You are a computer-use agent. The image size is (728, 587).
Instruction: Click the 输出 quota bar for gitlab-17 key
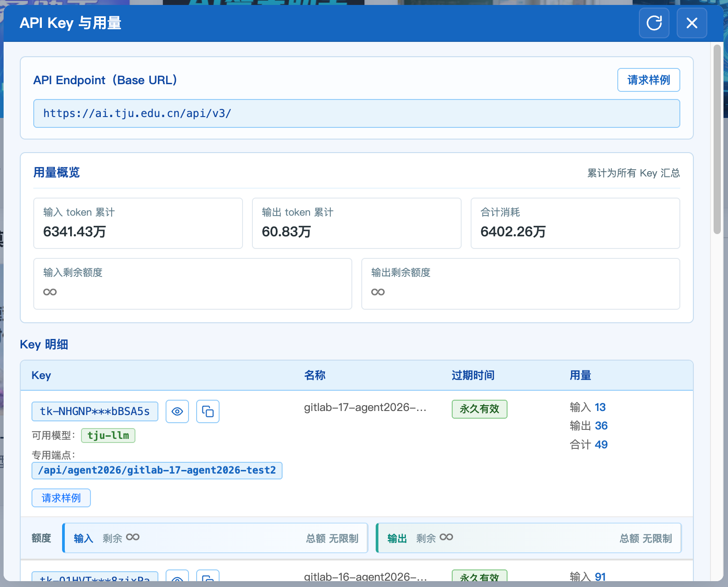tap(529, 538)
